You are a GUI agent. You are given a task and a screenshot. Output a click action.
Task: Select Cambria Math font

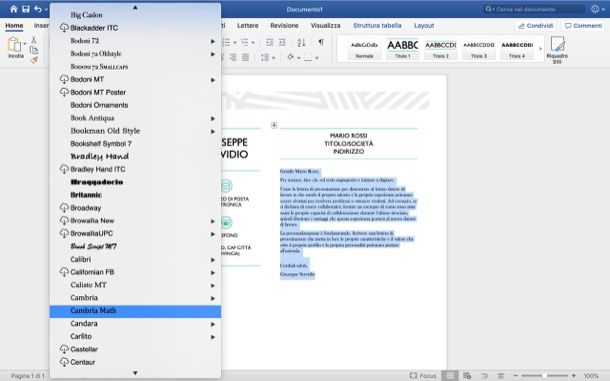pyautogui.click(x=135, y=311)
